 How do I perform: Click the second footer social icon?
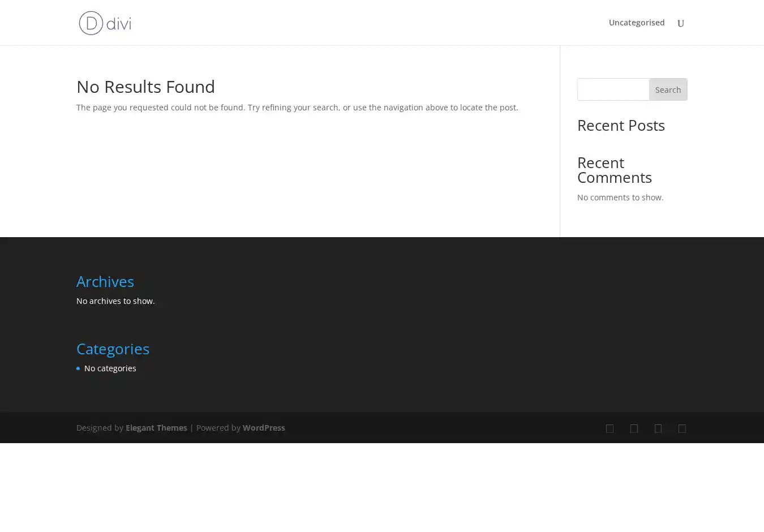[634, 428]
